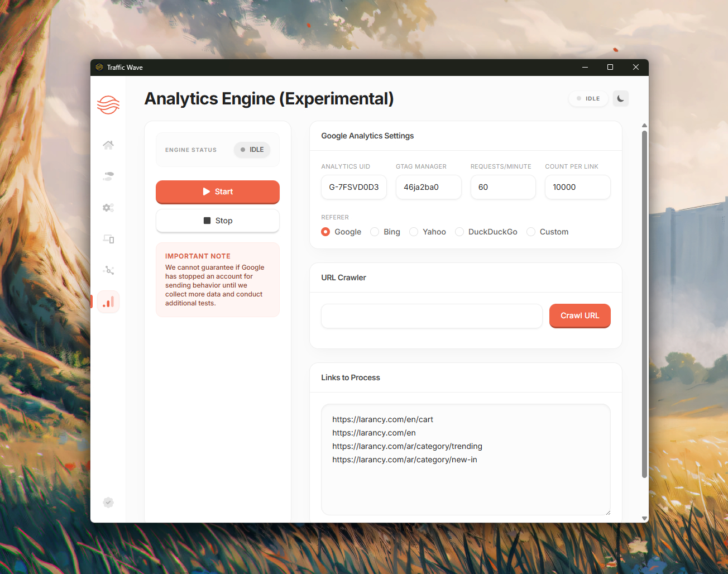728x574 pixels.
Task: Open the Home page from sidebar
Action: (x=108, y=145)
